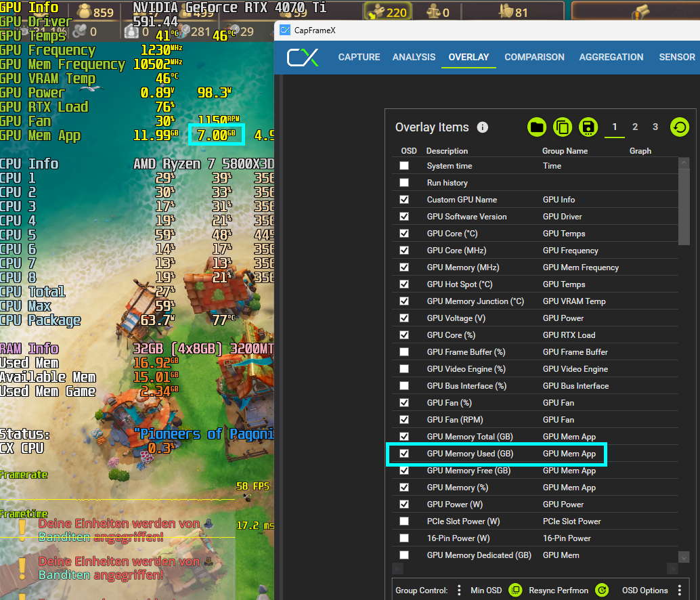700x600 pixels.
Task: Click the 81 shield counter in game
Action: click(x=513, y=12)
